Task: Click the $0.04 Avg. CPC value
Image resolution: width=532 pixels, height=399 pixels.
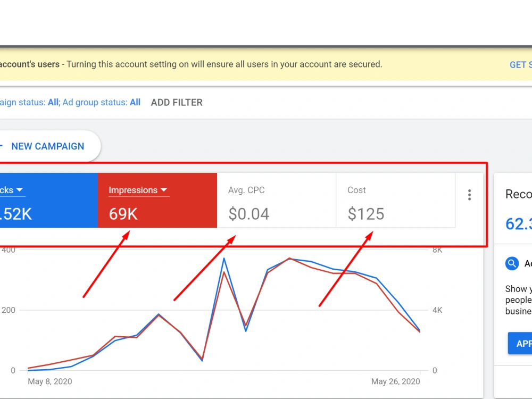Action: 248,214
